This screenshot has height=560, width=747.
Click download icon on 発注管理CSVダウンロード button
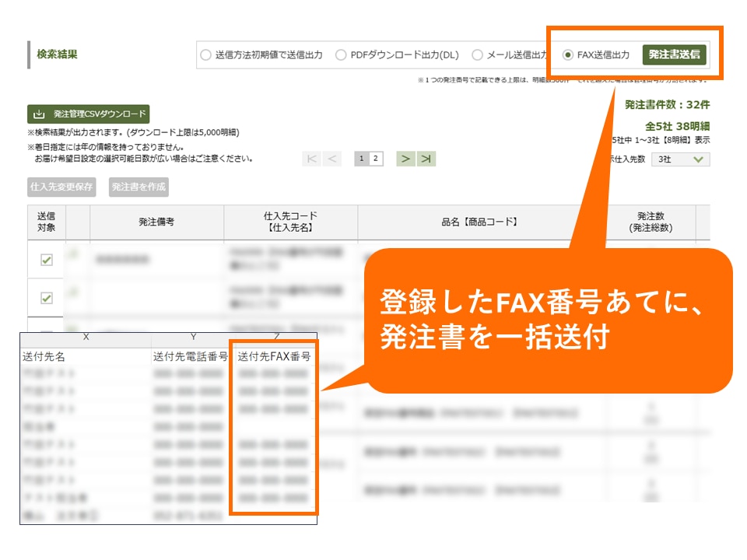[x=40, y=114]
